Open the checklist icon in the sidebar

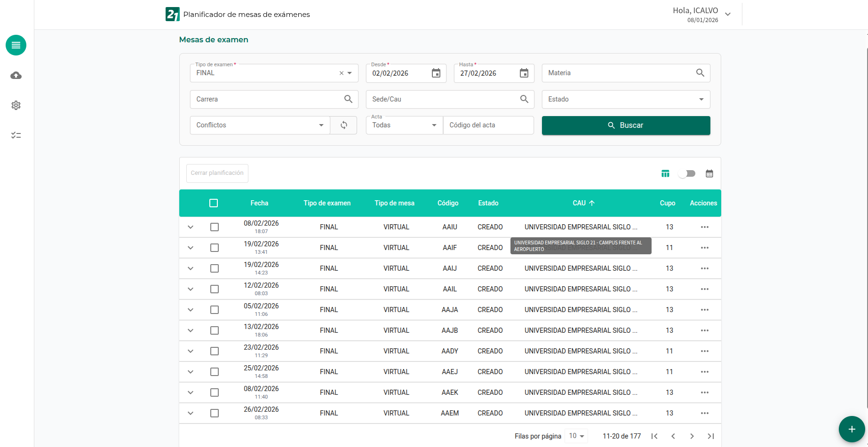pyautogui.click(x=16, y=135)
